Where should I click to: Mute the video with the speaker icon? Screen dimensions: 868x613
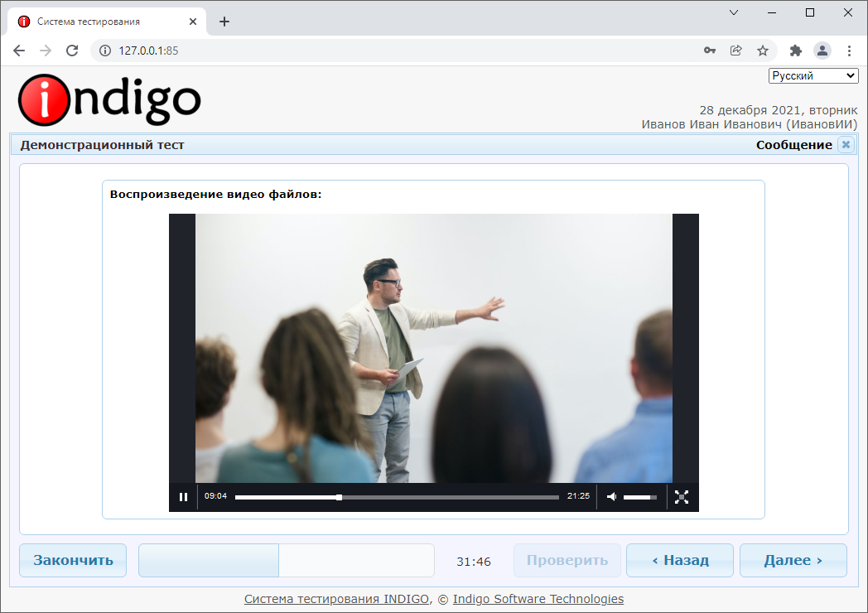[611, 497]
